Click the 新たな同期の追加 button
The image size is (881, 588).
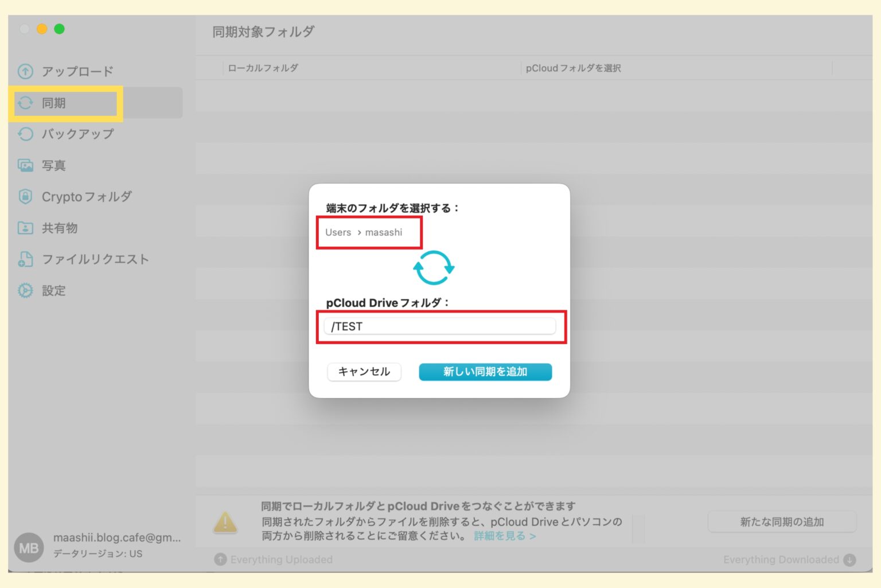tap(782, 522)
